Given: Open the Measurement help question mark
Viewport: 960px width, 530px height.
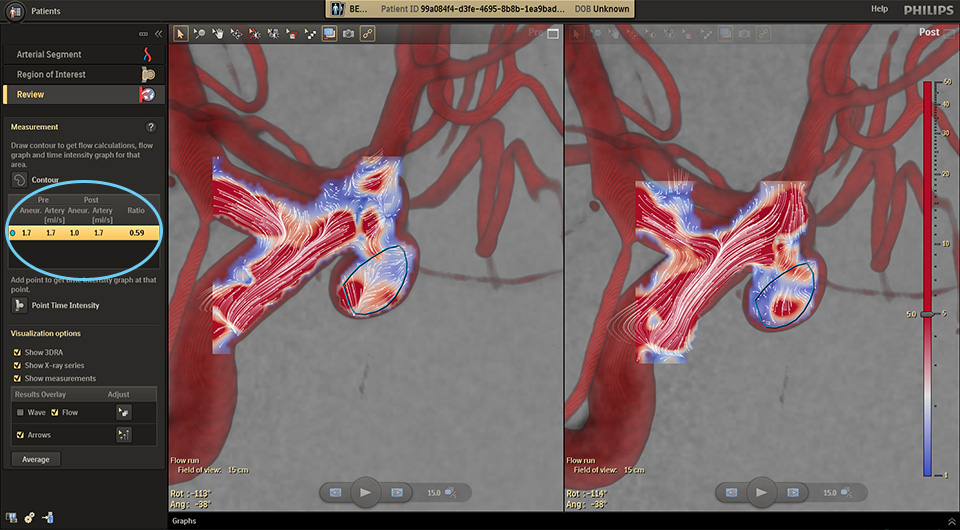Looking at the screenshot, I should tap(151, 127).
